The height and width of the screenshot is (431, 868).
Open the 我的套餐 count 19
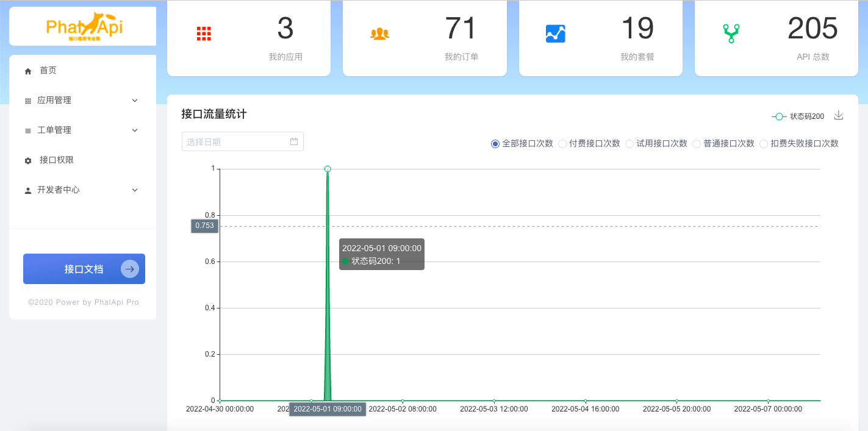637,28
